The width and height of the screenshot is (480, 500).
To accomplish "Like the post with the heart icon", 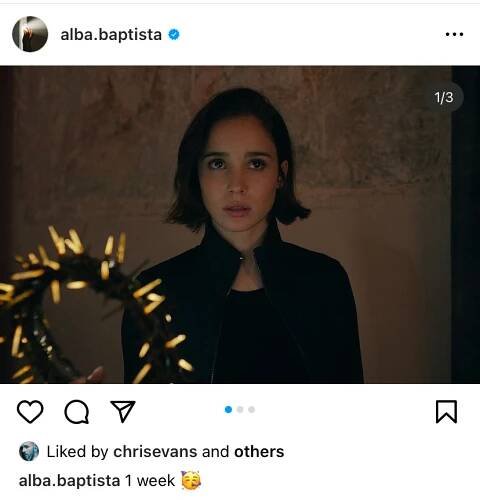I will coord(30,412).
